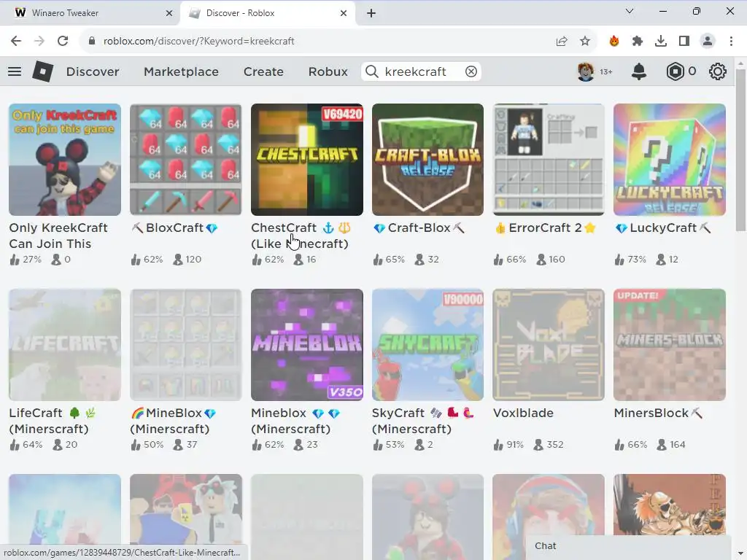Share this page from address bar
The width and height of the screenshot is (747, 560).
pyautogui.click(x=562, y=41)
